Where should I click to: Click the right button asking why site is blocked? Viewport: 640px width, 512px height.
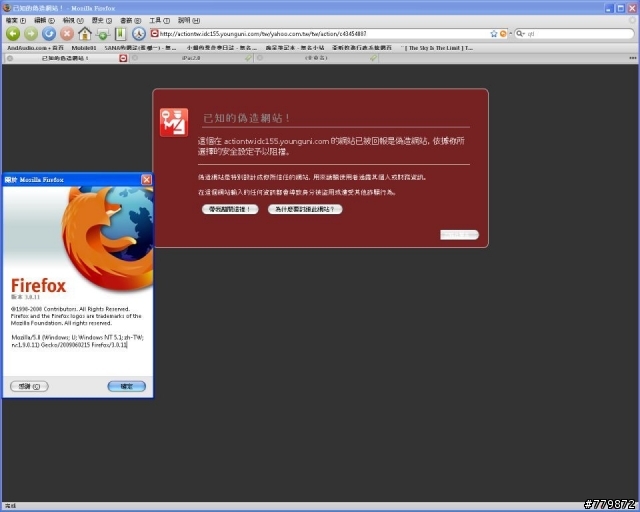coord(305,209)
